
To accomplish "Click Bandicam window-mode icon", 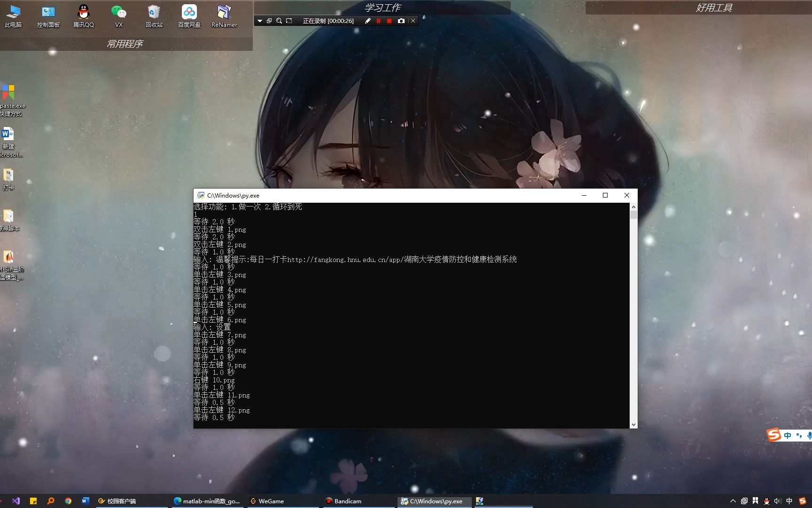I will pyautogui.click(x=269, y=21).
